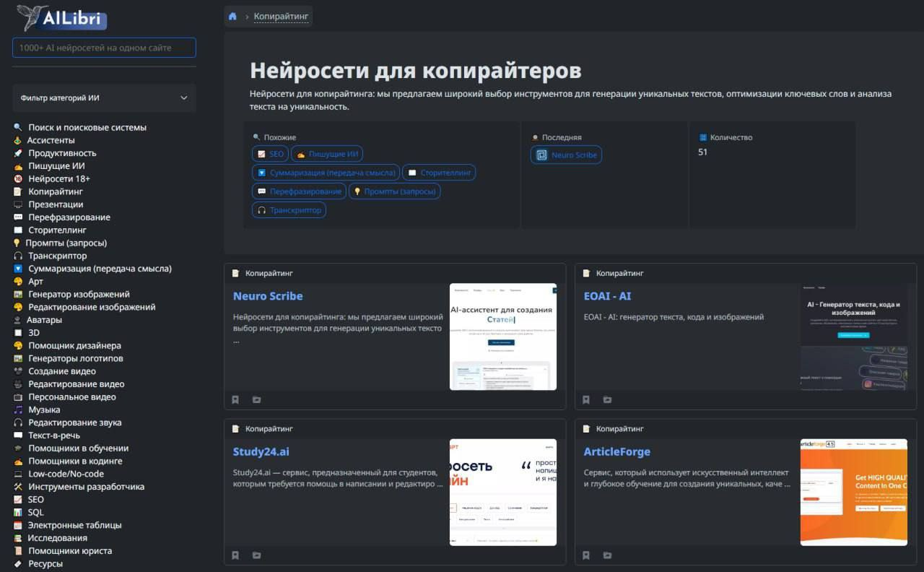Open the Суммаризация (передача смысла) tag

(326, 173)
